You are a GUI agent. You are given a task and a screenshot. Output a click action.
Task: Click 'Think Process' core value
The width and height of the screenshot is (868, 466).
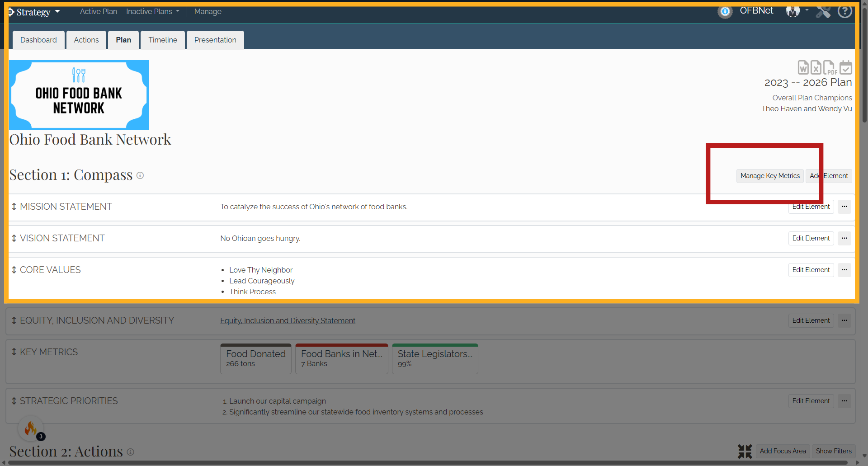coord(252,292)
